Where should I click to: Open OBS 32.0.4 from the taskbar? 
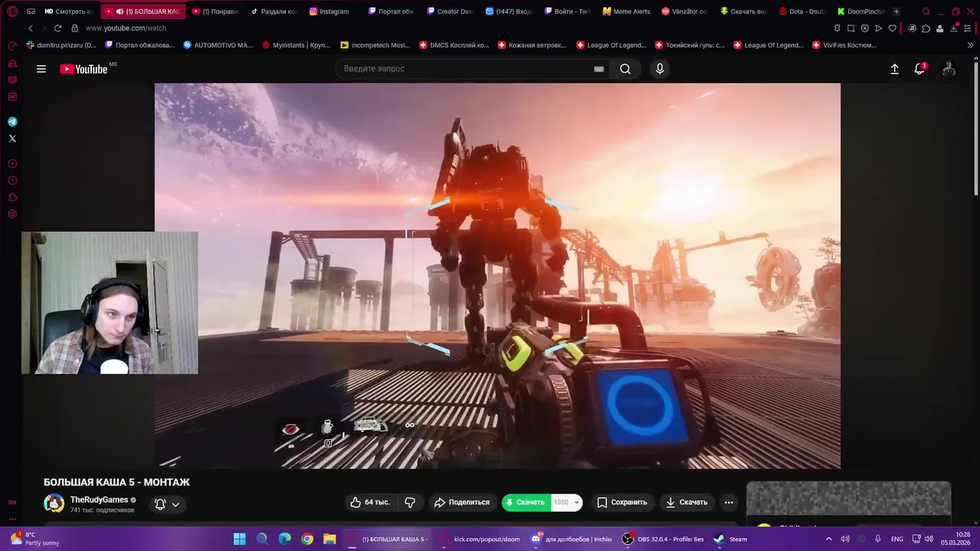pyautogui.click(x=664, y=539)
